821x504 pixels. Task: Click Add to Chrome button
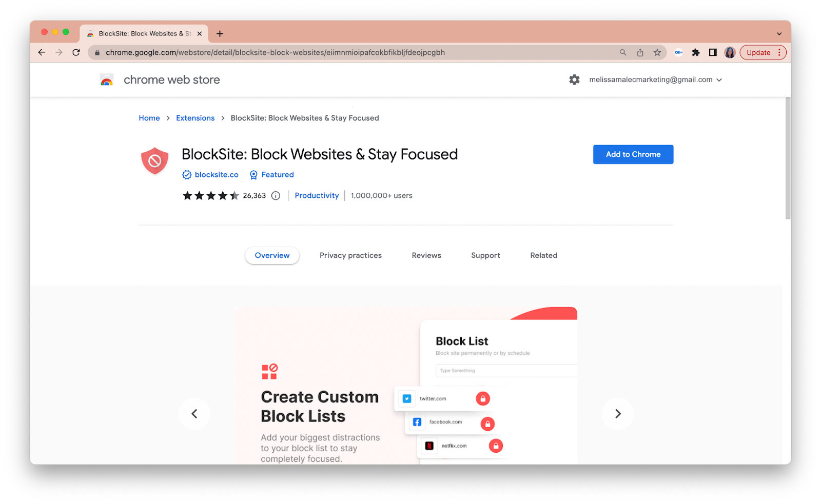pos(633,154)
